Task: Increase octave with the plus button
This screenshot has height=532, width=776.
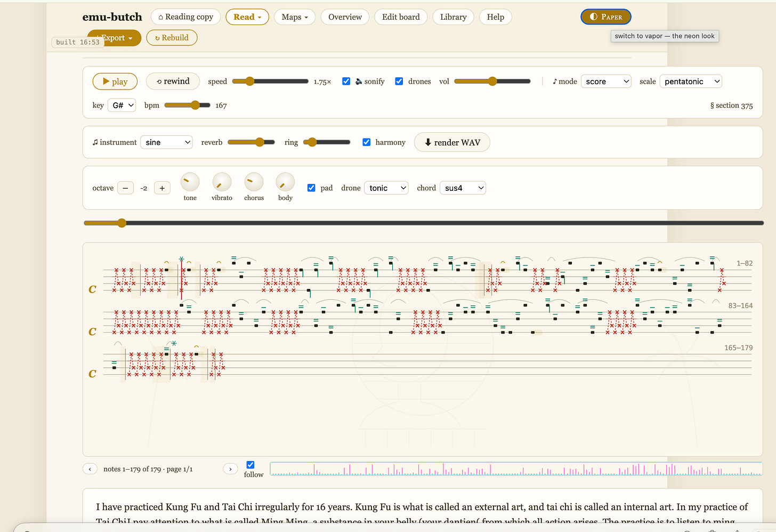Action: click(x=162, y=188)
